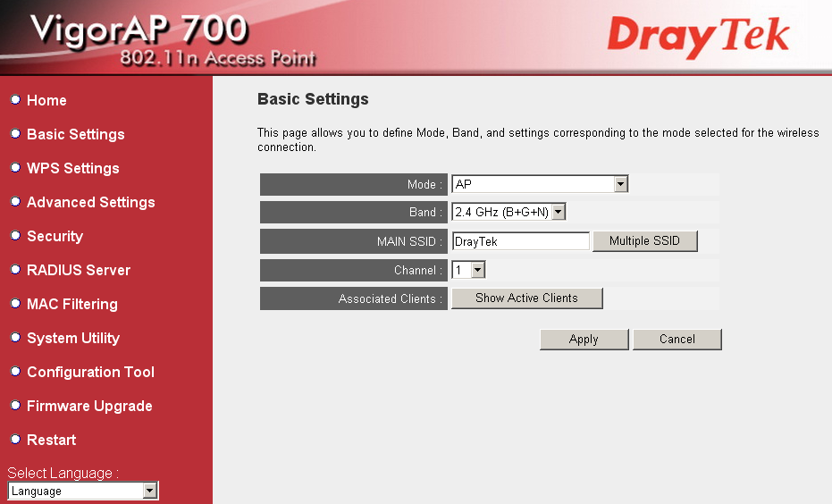Click the VigorAP 700 banner title
The image size is (832, 504).
[139, 29]
